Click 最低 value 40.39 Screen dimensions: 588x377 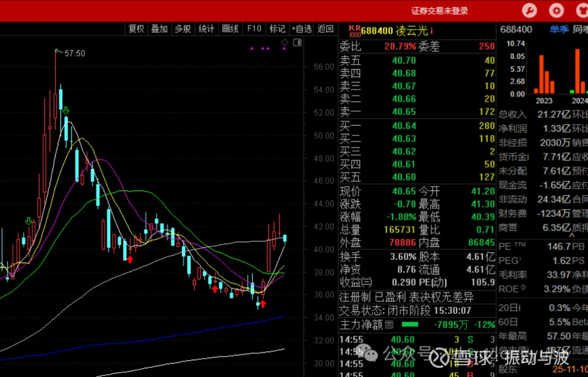coord(483,217)
